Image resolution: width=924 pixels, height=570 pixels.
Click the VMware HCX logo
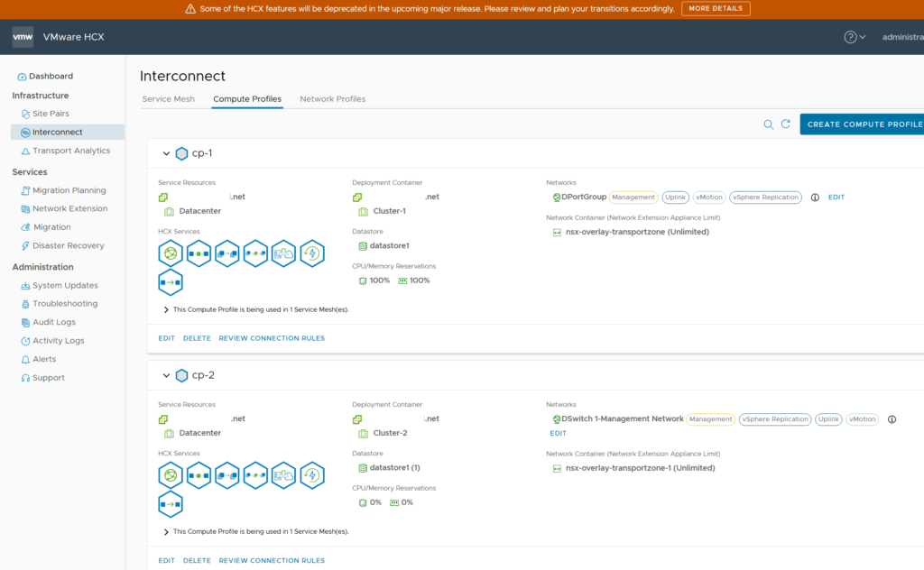click(23, 37)
